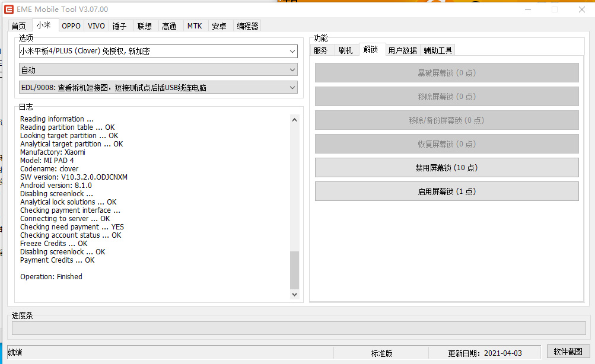Click 'Analytical target partition ... OK' line
The width and height of the screenshot is (595, 364).
point(72,144)
